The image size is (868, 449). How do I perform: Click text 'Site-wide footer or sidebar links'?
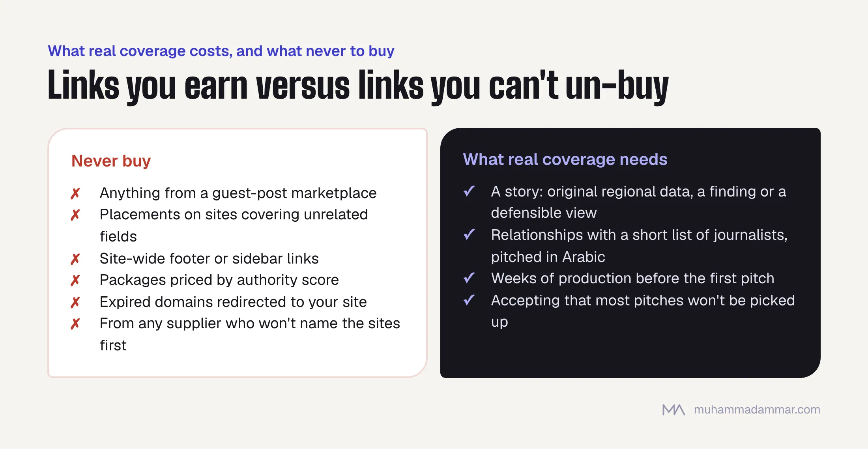[x=209, y=259]
